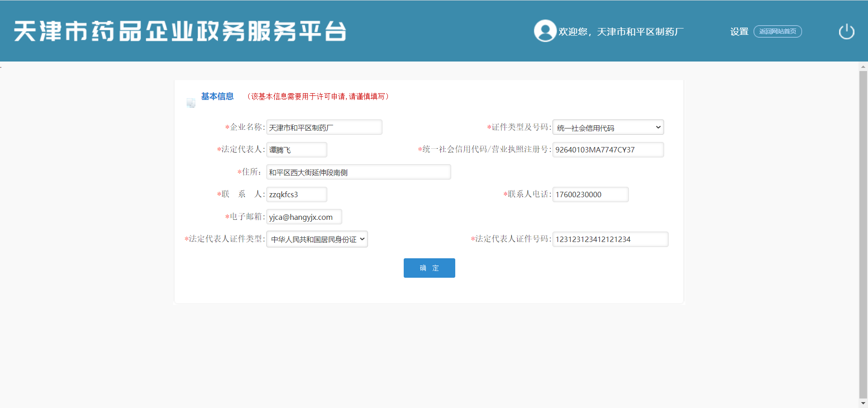Focus the 联系人 contact field
The image size is (868, 408).
tap(296, 195)
